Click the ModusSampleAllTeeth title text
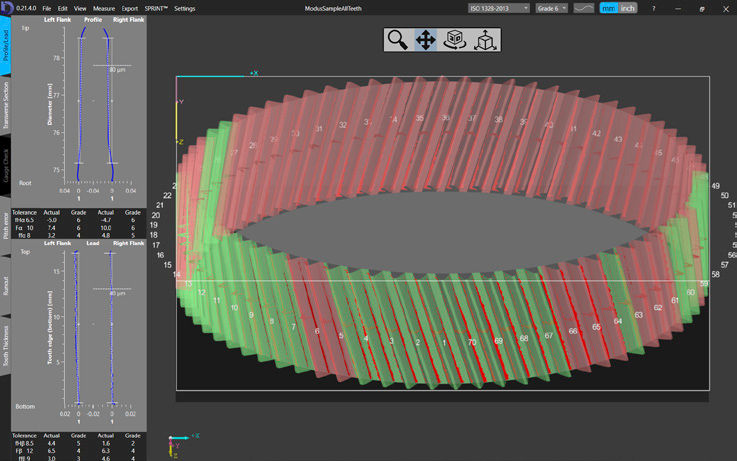 [333, 8]
